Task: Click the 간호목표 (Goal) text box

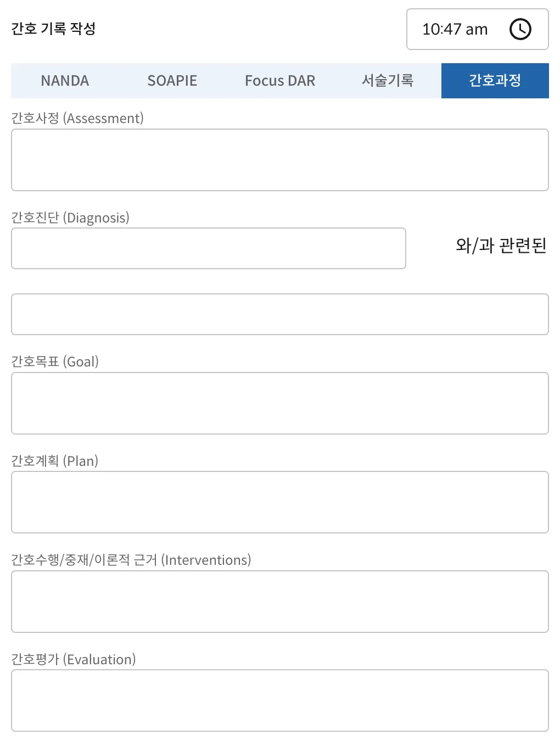Action: coord(280,403)
